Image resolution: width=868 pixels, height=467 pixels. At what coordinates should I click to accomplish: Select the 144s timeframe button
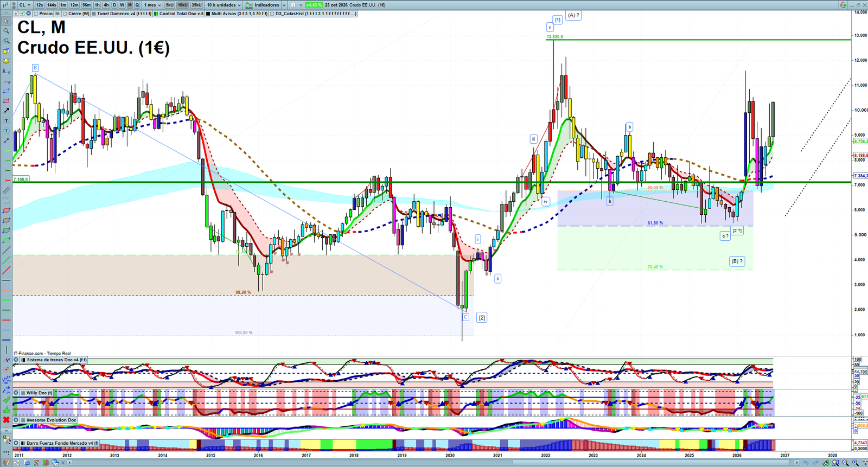[52, 5]
